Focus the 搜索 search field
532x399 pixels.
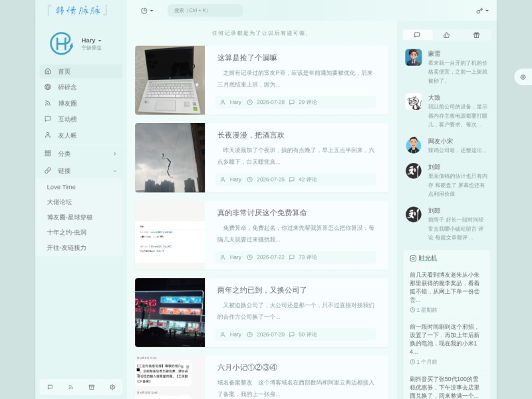205,11
